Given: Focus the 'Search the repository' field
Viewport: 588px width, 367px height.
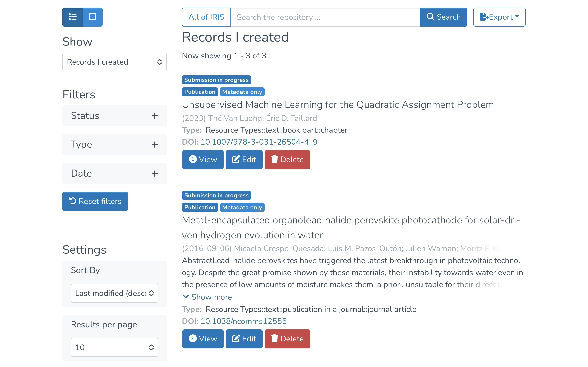Looking at the screenshot, I should 325,17.
